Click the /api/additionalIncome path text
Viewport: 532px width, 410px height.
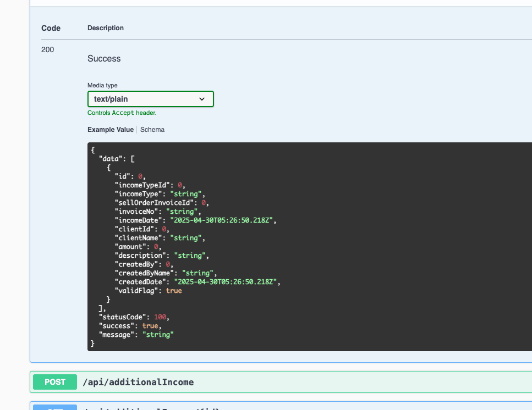(x=138, y=382)
